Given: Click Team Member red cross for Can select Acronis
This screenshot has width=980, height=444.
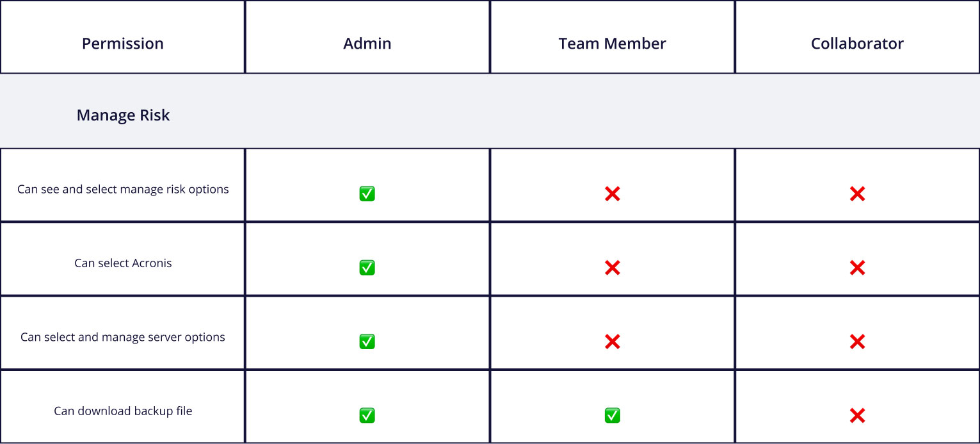Looking at the screenshot, I should coord(612,267).
